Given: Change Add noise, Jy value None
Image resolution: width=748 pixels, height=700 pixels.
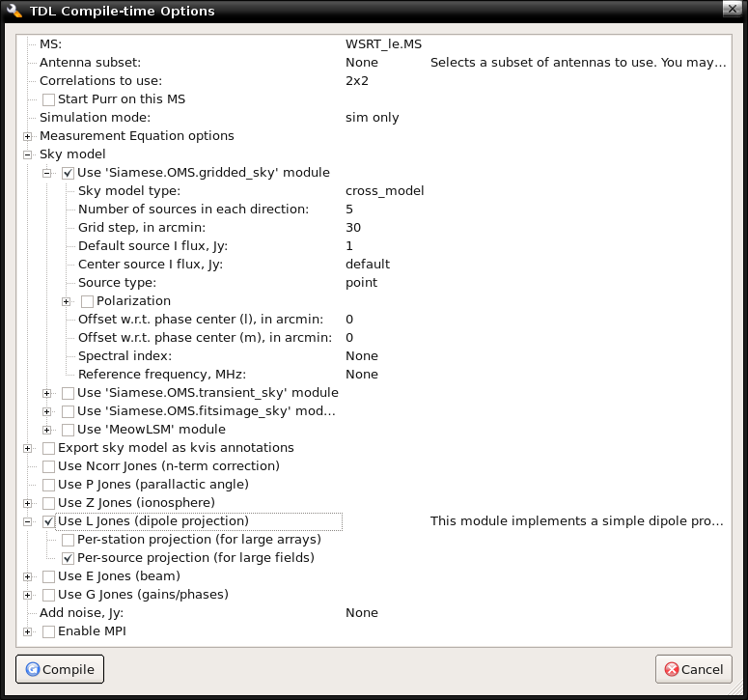Looking at the screenshot, I should 362,613.
